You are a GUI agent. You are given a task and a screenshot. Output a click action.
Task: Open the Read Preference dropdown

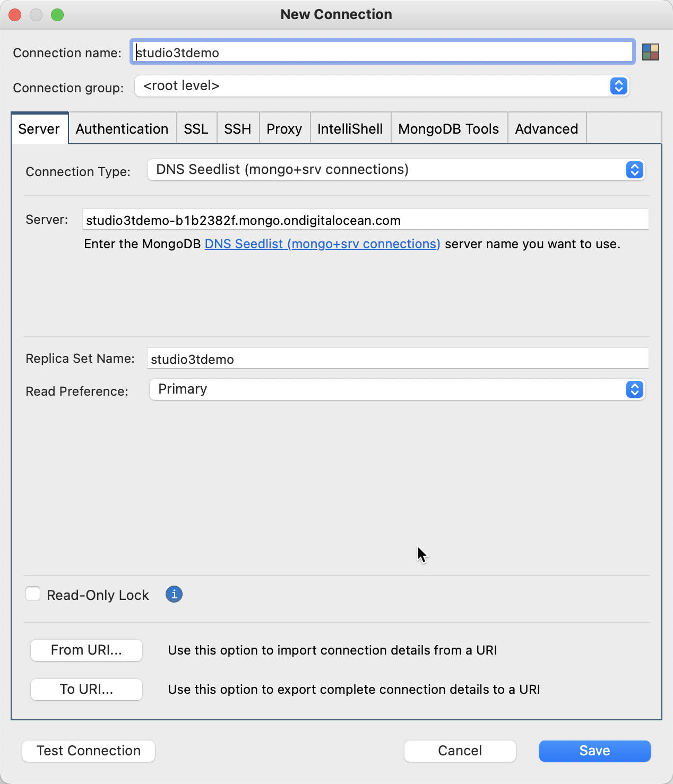coord(634,389)
